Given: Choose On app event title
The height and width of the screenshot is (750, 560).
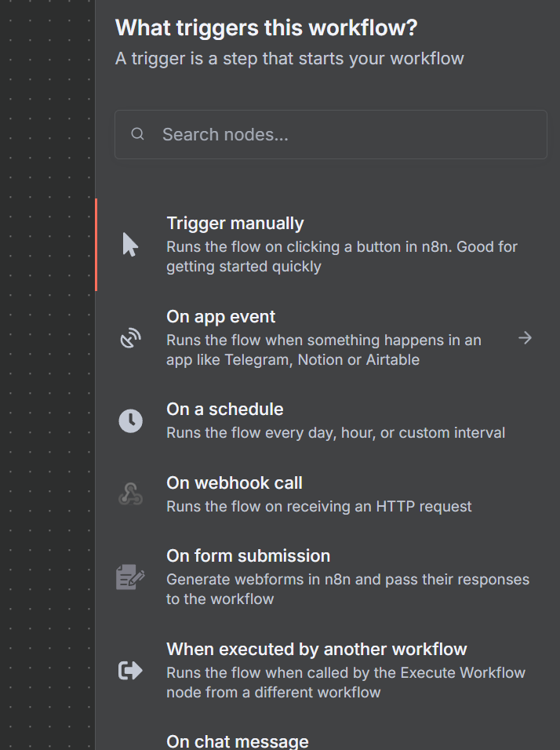Looking at the screenshot, I should pos(221,317).
